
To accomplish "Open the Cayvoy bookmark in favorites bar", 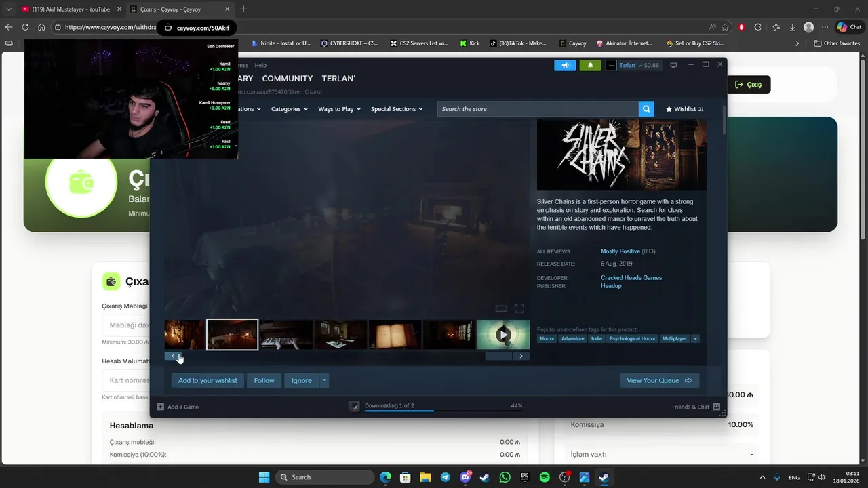I will pos(573,43).
